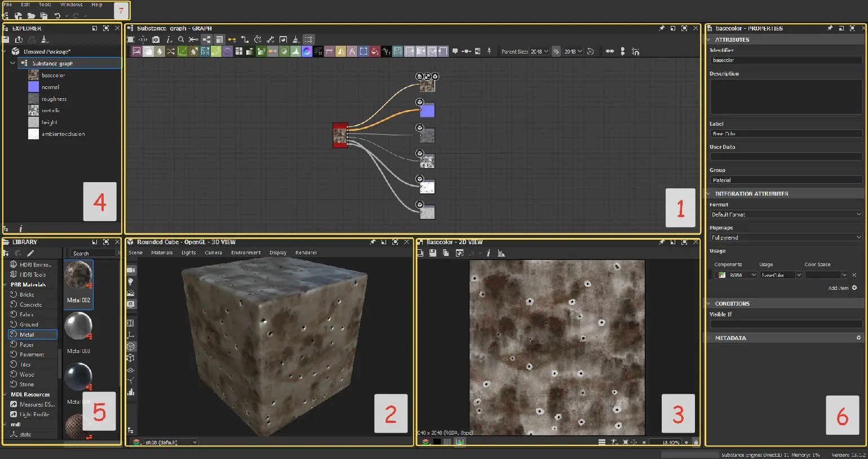Image resolution: width=868 pixels, height=459 pixels.
Task: Pin the 3D View panel
Action: tap(373, 242)
